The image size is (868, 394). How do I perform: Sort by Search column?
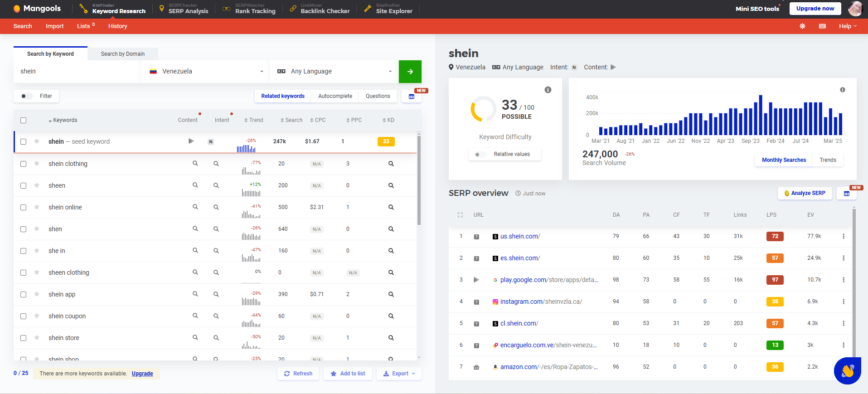[x=291, y=120]
